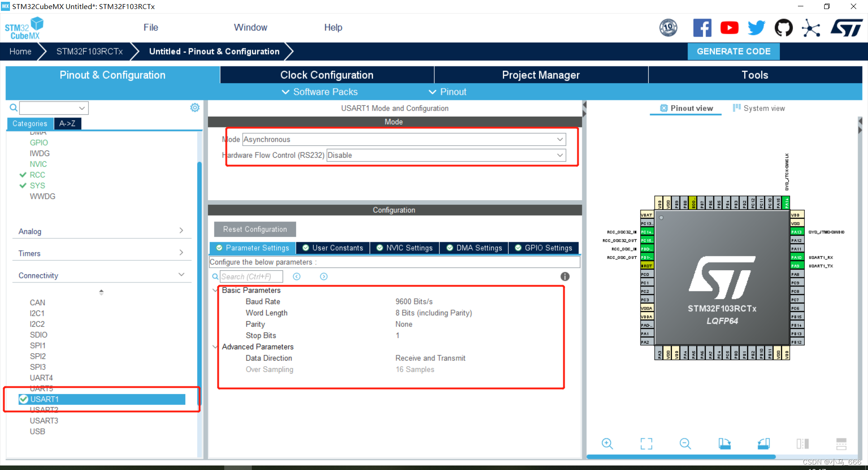This screenshot has width=868, height=470.
Task: Open ST YouTube channel icon
Action: pyautogui.click(x=729, y=28)
